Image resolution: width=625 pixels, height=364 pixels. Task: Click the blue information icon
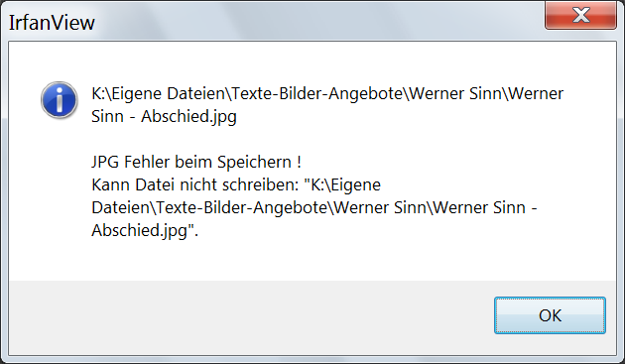pos(59,100)
